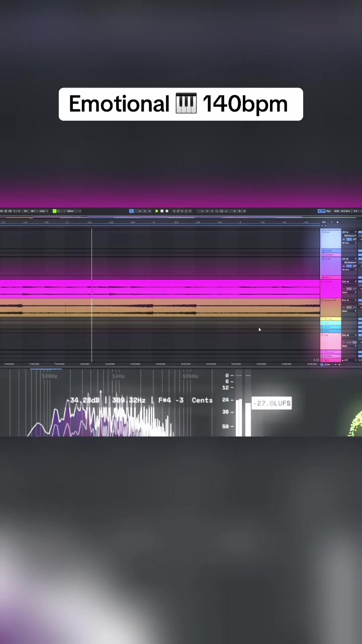Image resolution: width=362 pixels, height=644 pixels.
Task: Open snare track's All Ins input dropdown
Action: click(349, 259)
